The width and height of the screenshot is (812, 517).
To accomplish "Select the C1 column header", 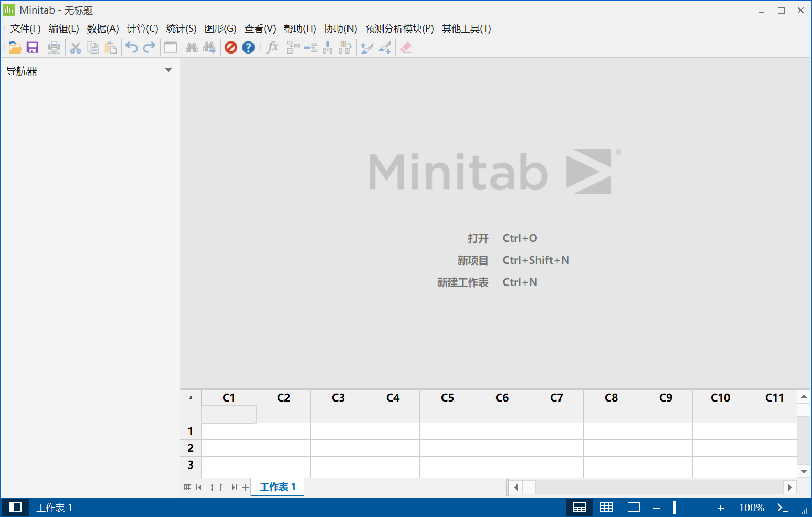I will click(229, 398).
